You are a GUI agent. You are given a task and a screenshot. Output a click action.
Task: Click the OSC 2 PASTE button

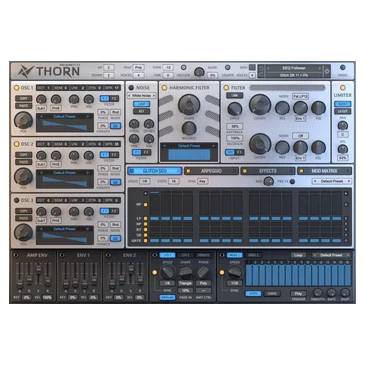pos(23,162)
